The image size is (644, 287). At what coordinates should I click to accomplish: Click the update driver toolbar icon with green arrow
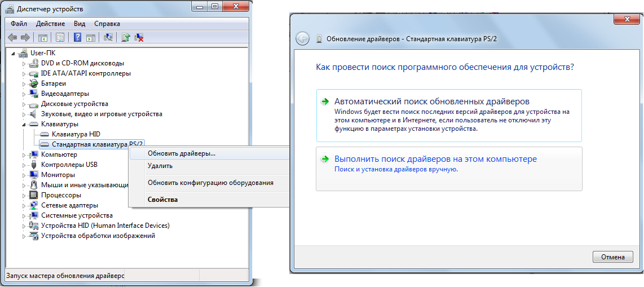click(x=126, y=37)
